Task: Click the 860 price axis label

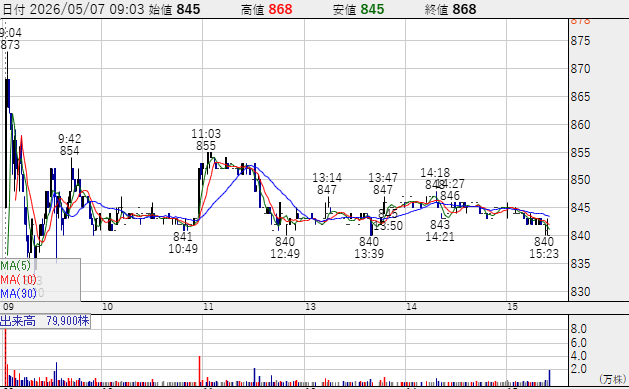Action: pos(580,125)
